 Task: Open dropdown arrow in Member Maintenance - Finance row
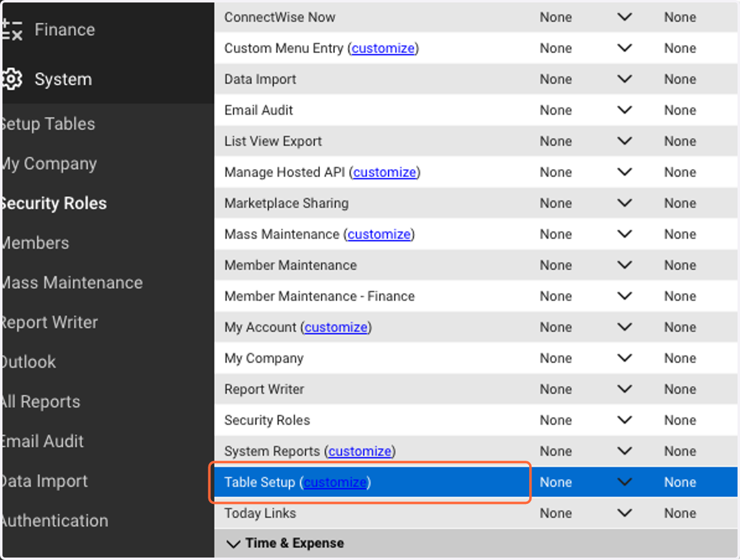pyautogui.click(x=625, y=296)
